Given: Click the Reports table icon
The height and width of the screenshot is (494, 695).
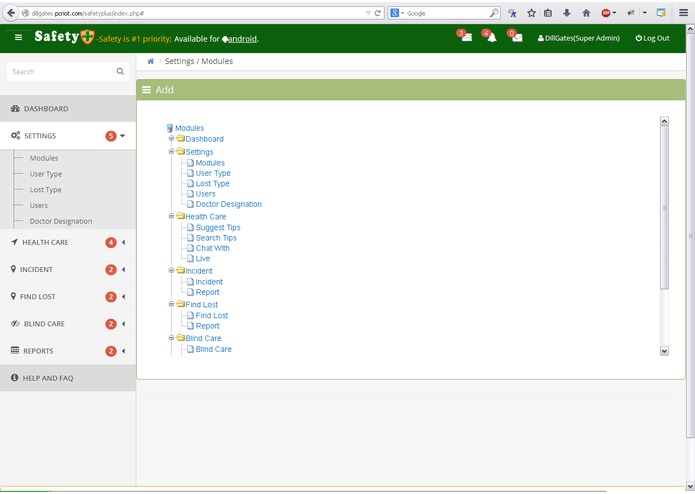Looking at the screenshot, I should tap(15, 350).
